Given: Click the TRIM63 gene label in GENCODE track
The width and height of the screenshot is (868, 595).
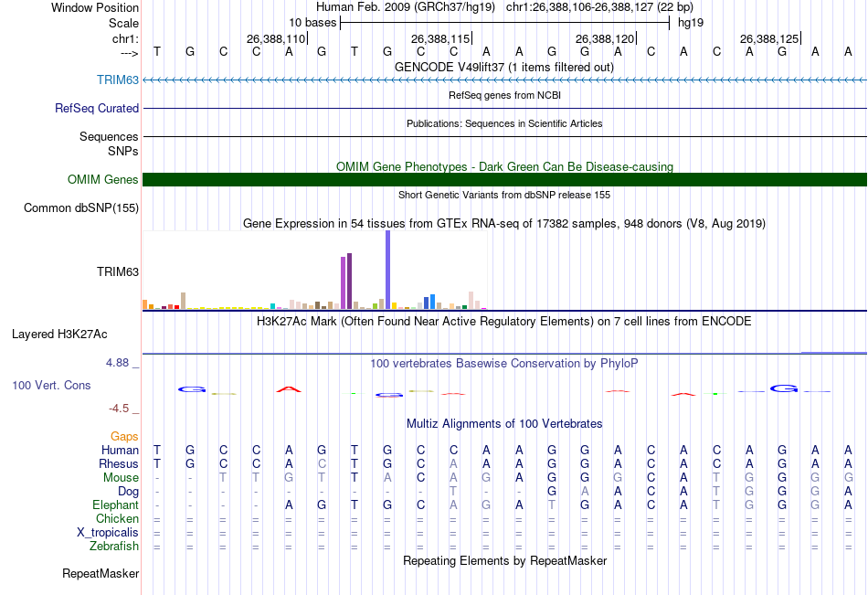Looking at the screenshot, I should [x=117, y=80].
